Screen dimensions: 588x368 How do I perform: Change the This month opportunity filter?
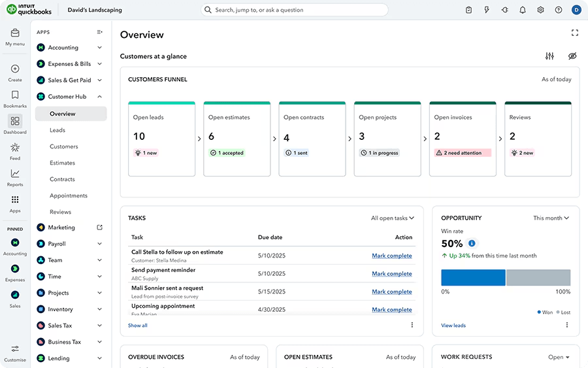click(x=551, y=218)
